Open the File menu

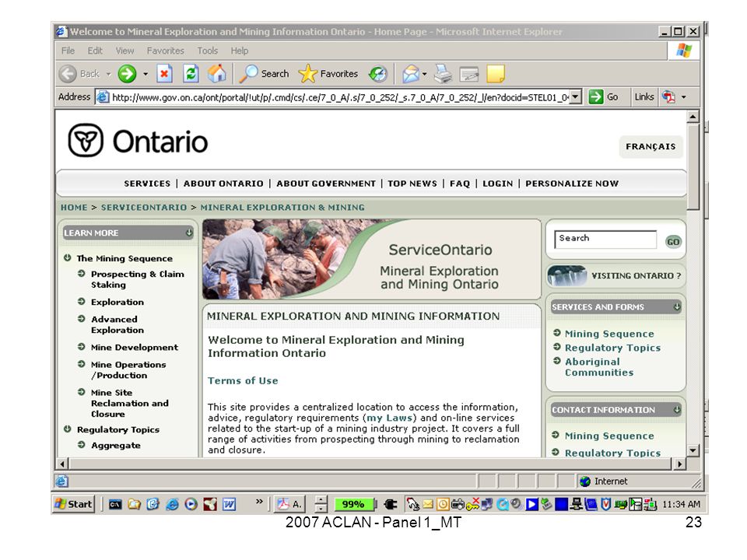tap(68, 51)
